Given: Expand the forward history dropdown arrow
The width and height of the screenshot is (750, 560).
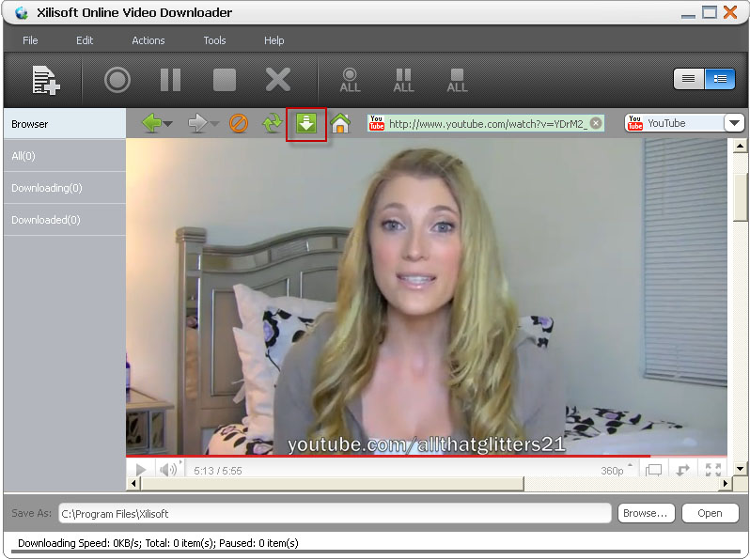Looking at the screenshot, I should point(215,124).
